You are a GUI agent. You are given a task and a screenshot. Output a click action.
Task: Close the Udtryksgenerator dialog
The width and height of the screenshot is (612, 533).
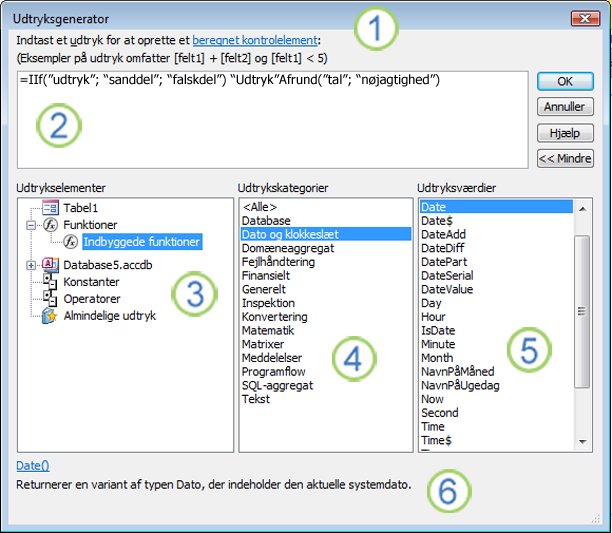click(585, 18)
